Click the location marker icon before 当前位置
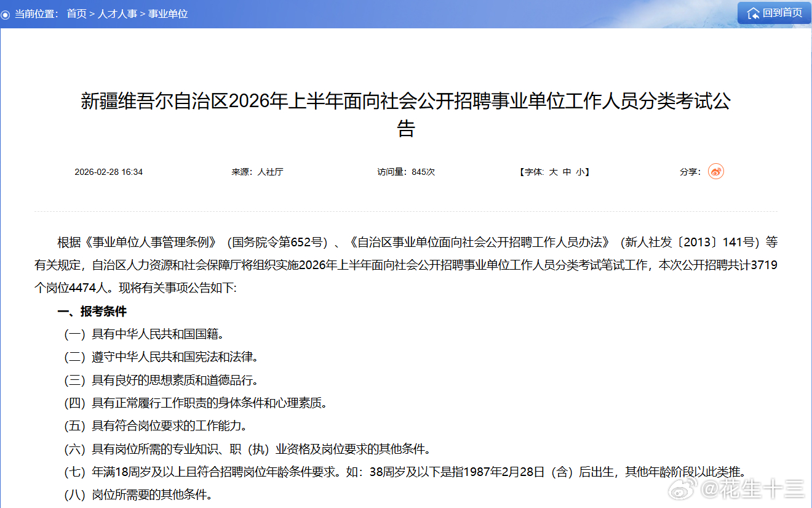Screen dimensions: 812x508 [6, 14]
